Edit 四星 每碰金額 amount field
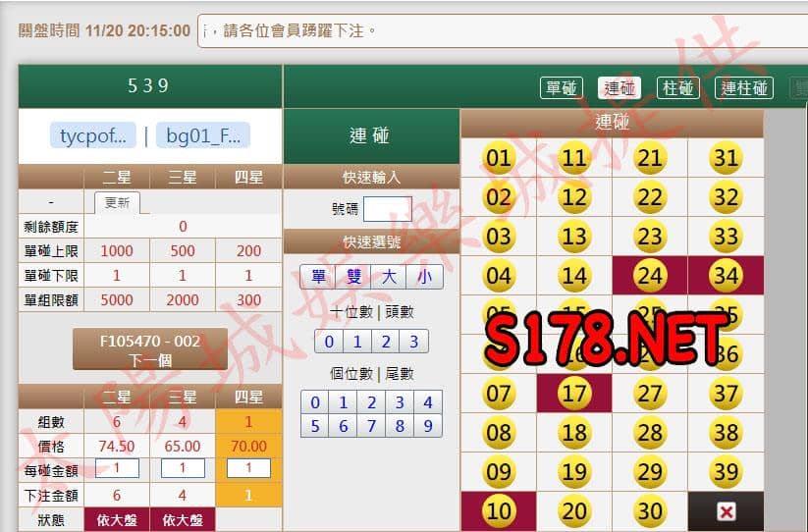 click(249, 468)
